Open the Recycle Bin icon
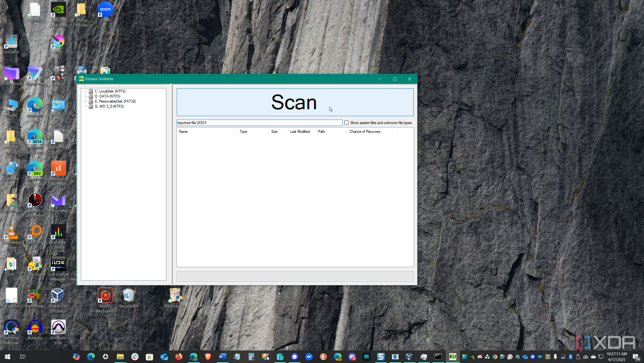This screenshot has height=363, width=644. [x=129, y=298]
